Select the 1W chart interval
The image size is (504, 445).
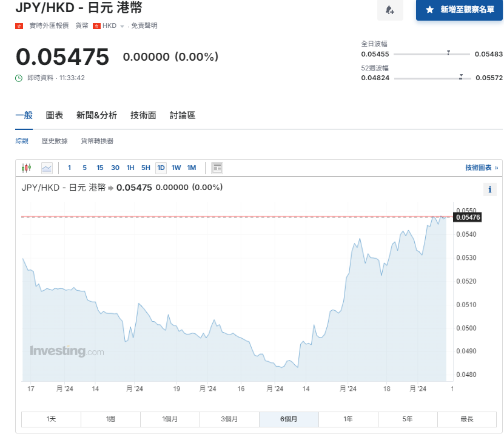[x=176, y=168]
